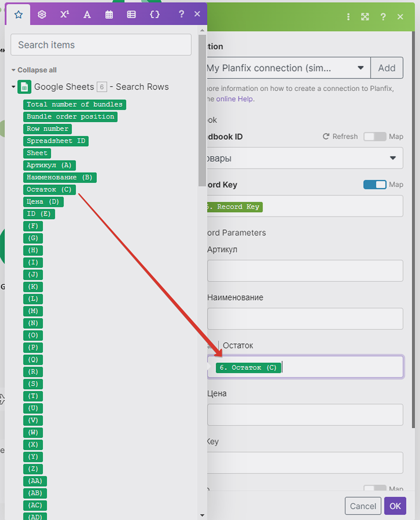Select the (Z) column item
This screenshot has height=520, width=420.
tap(33, 469)
